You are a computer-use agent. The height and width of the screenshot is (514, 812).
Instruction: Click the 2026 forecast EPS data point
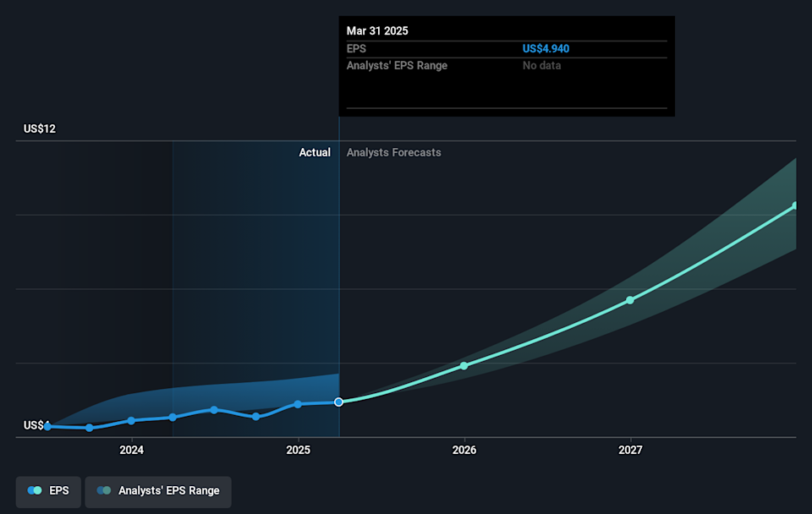point(464,366)
